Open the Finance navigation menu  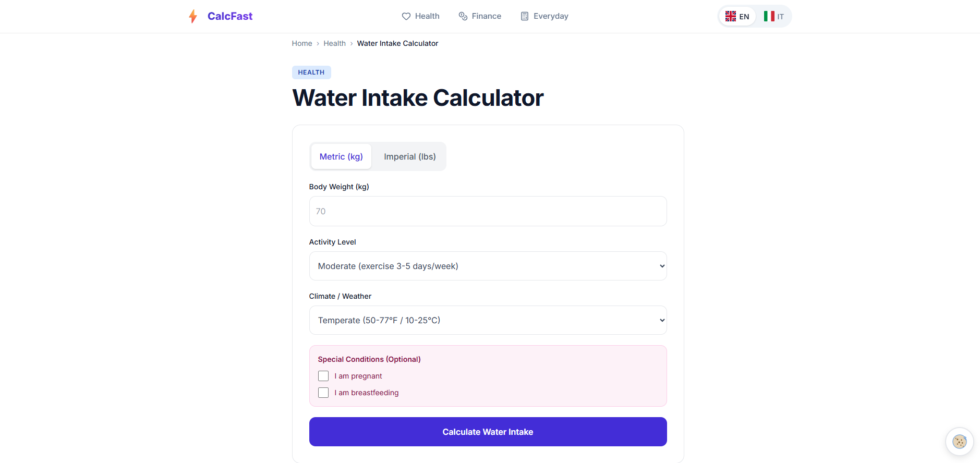click(x=486, y=16)
